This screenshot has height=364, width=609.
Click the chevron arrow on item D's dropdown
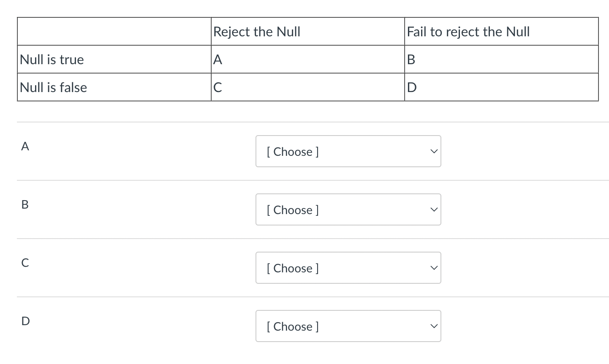coord(433,326)
